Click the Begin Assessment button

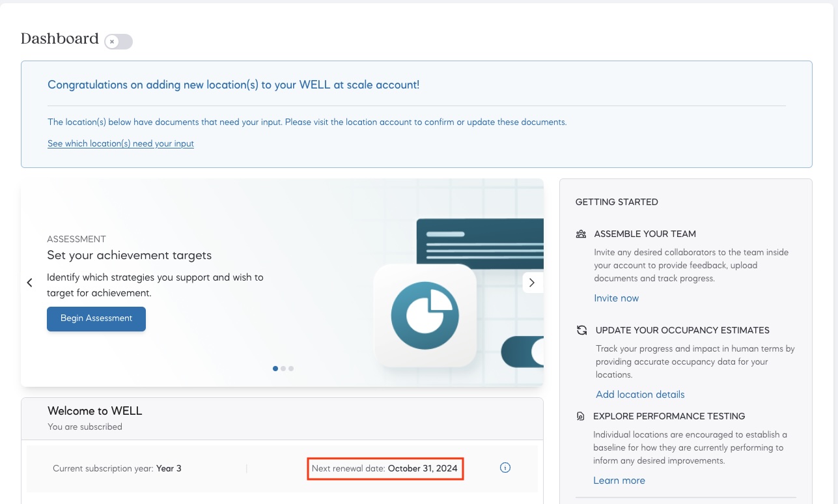click(x=96, y=318)
